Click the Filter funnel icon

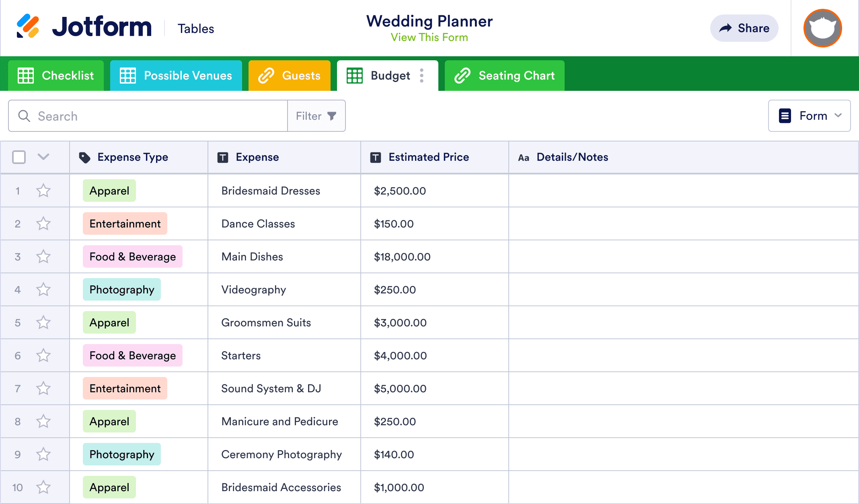tap(333, 116)
